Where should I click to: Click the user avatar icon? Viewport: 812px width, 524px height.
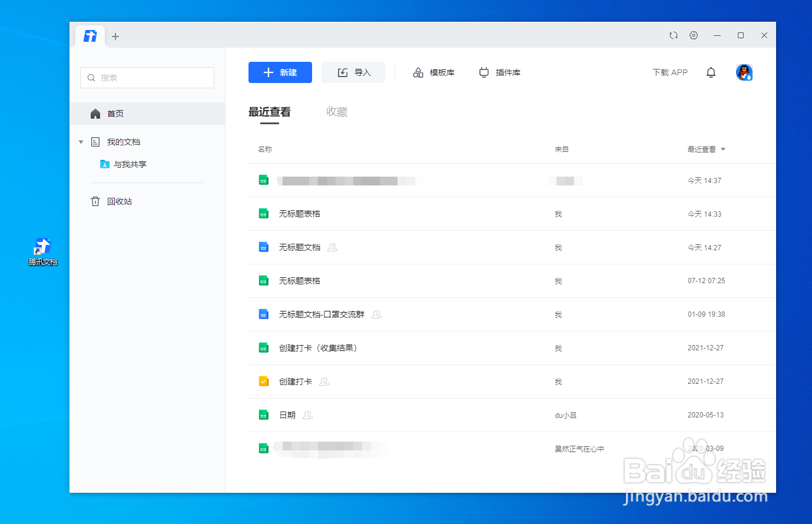coord(744,72)
